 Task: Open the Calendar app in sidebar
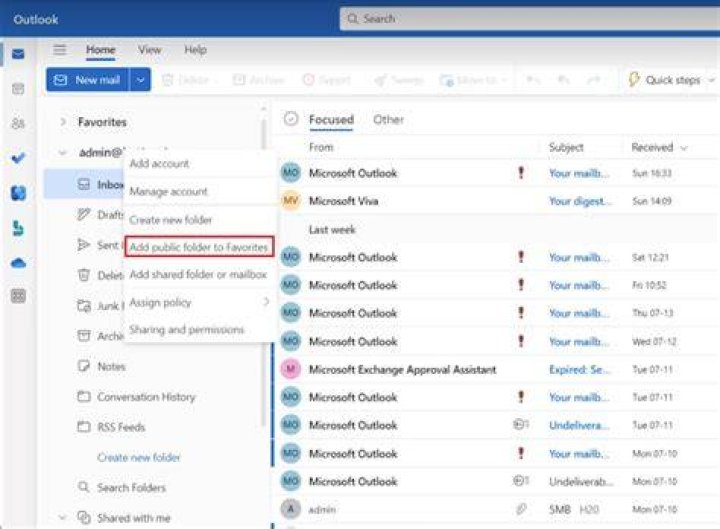(18, 89)
